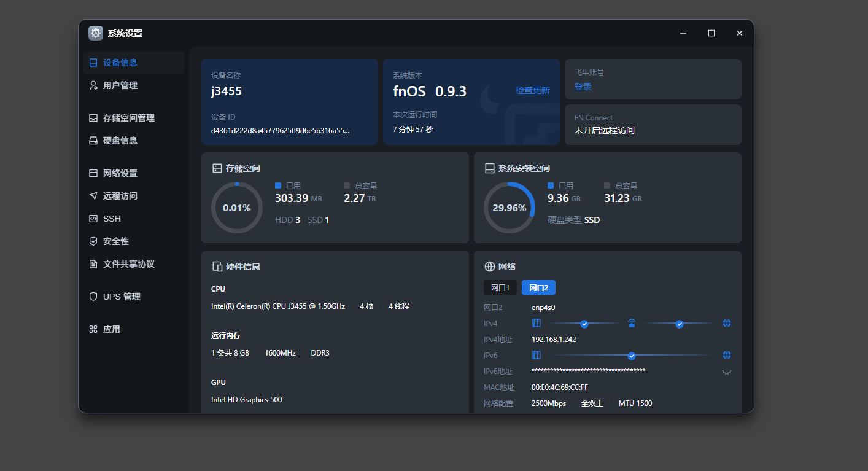Open 文件共享协议 settings
Image resolution: width=868 pixels, height=471 pixels.
tap(134, 264)
